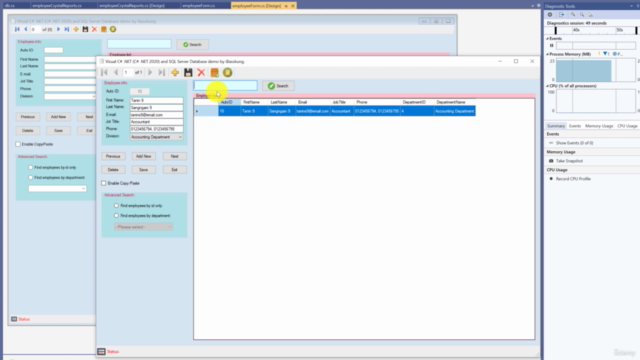The height and width of the screenshot is (360, 640).
Task: Click Record CPU Profile in Diagnostic Tools
Action: pos(573,179)
